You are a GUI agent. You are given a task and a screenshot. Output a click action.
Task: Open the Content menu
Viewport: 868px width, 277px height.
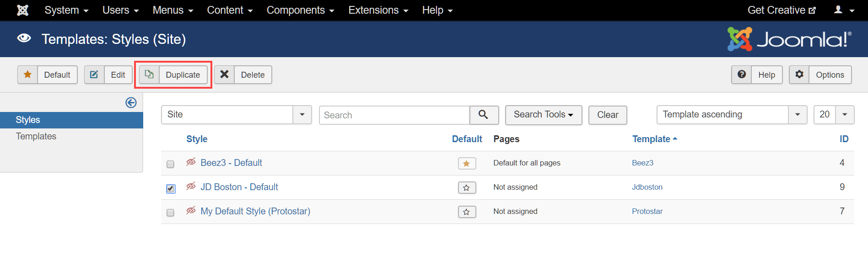[230, 10]
